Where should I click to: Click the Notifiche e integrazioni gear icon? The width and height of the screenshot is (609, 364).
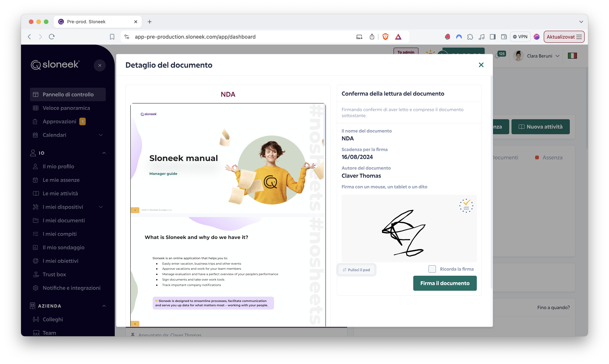pyautogui.click(x=36, y=288)
